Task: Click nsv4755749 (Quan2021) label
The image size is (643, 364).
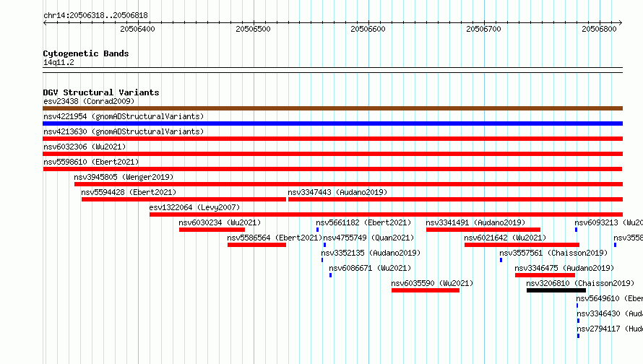Action: [368, 238]
